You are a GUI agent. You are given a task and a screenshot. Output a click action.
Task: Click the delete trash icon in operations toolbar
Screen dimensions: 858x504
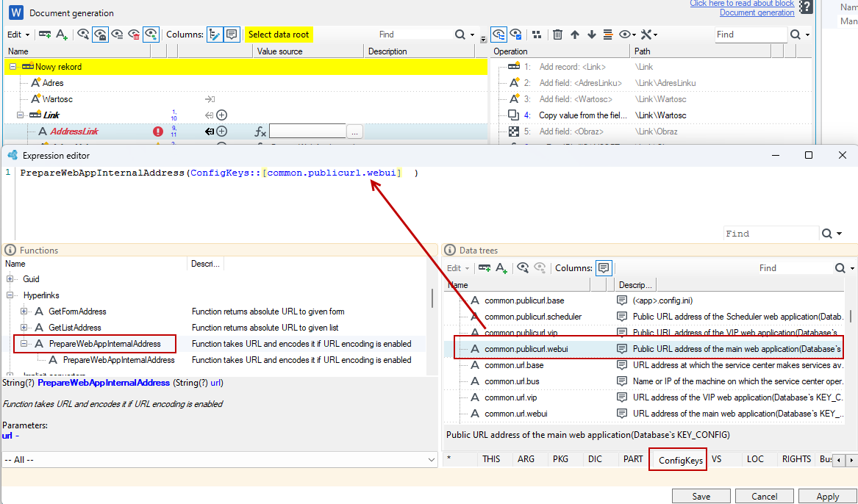(x=557, y=35)
